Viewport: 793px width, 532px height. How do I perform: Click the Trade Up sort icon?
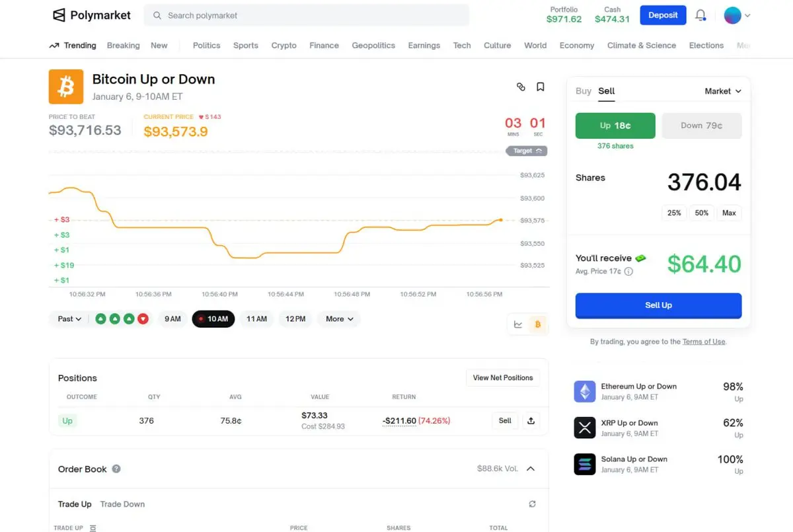coord(93,528)
